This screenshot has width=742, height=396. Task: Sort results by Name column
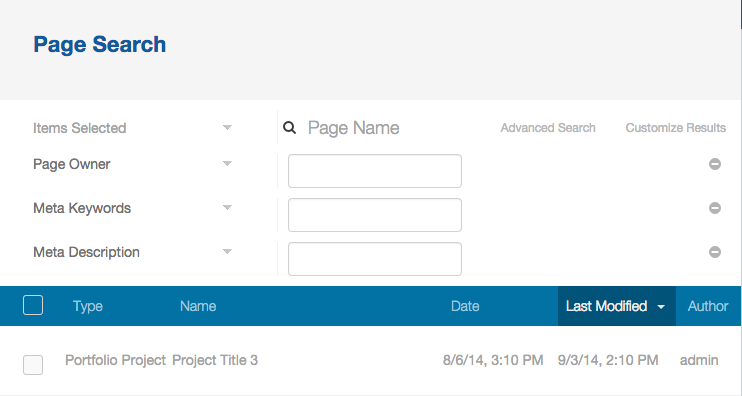198,306
